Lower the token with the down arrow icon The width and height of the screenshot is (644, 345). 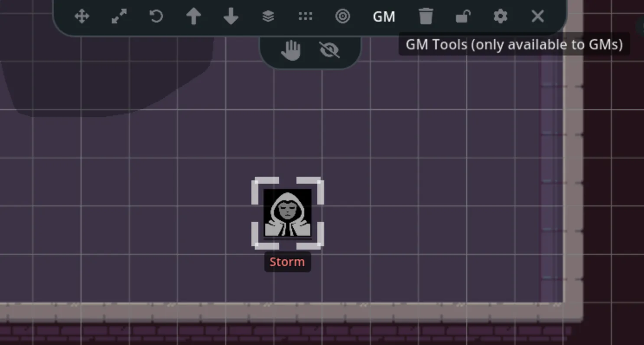coord(231,16)
